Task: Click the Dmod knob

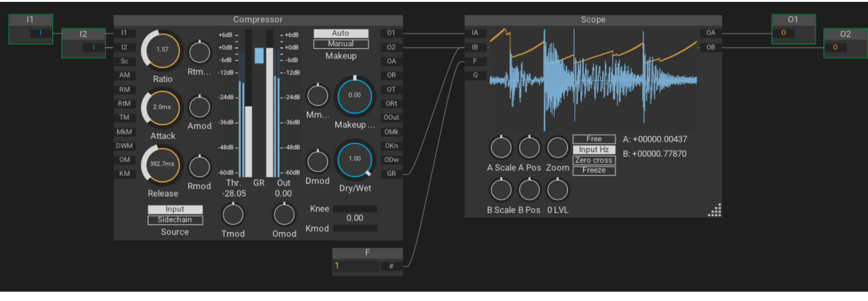Action: [x=318, y=162]
